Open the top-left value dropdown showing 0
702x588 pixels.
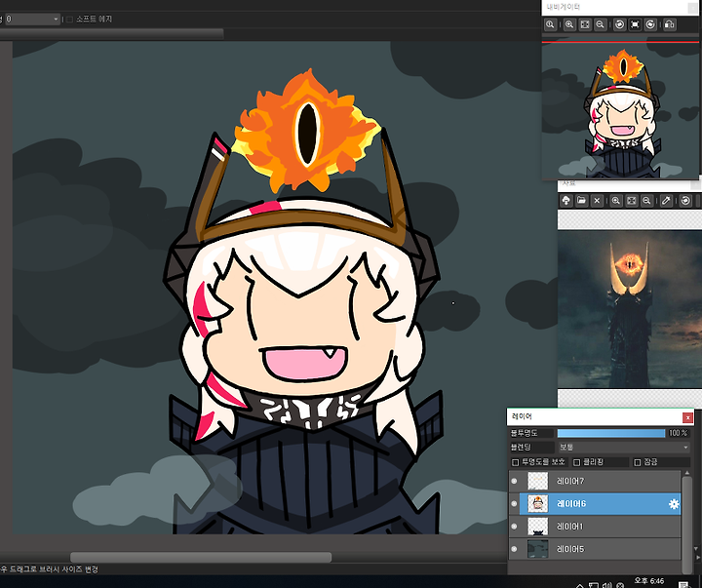coord(32,20)
